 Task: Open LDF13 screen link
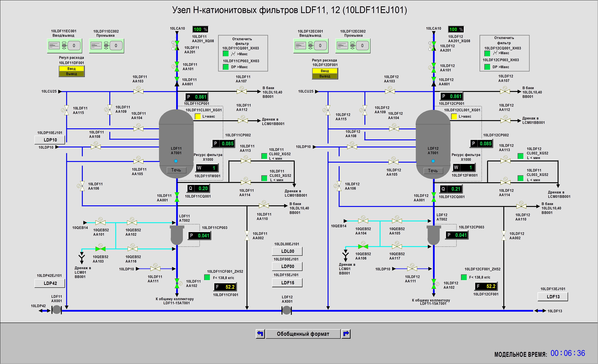[553, 297]
